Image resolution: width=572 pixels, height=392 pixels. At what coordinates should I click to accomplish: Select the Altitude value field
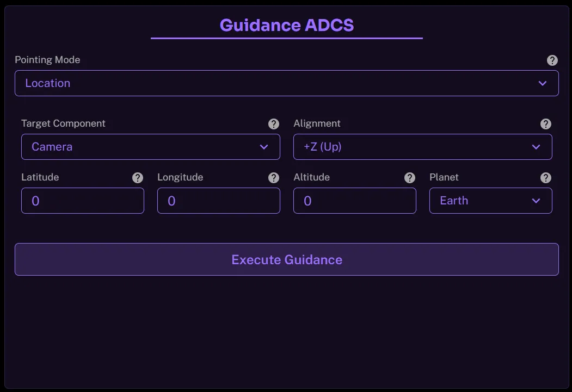click(x=355, y=201)
